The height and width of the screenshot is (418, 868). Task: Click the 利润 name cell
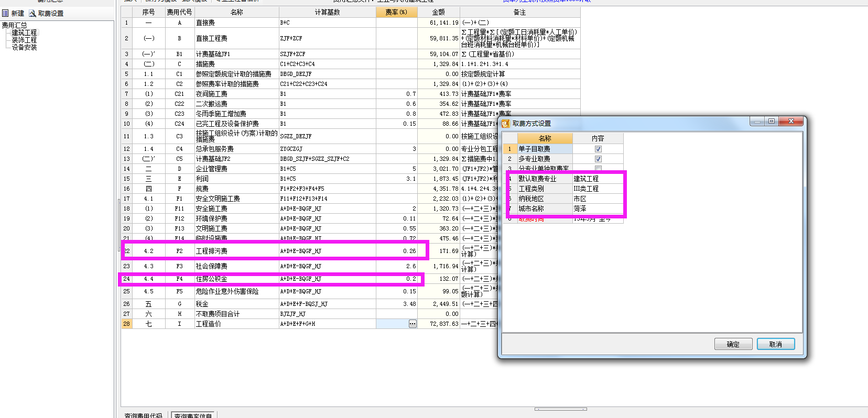pos(236,179)
